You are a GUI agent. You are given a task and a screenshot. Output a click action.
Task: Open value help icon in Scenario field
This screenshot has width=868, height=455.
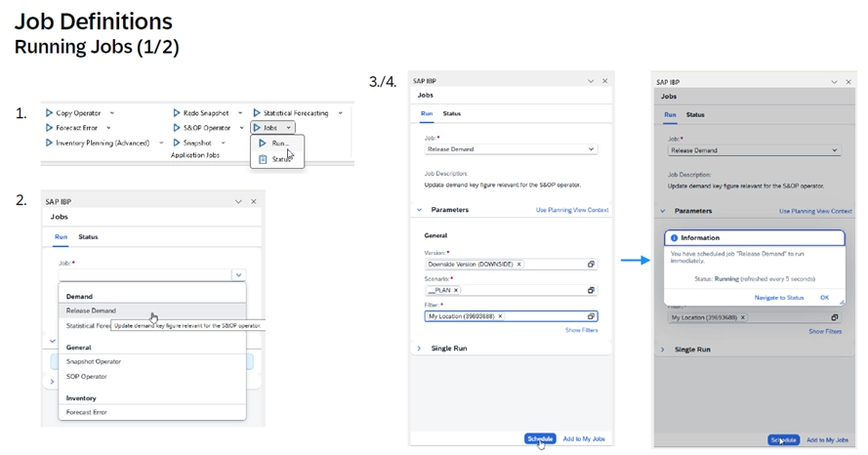point(591,290)
